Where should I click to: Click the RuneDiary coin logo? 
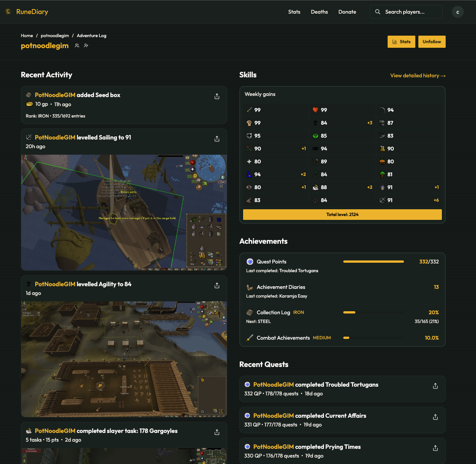coord(8,12)
